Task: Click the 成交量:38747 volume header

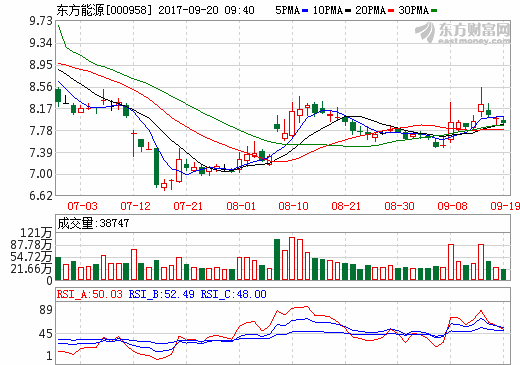Action: [93, 223]
